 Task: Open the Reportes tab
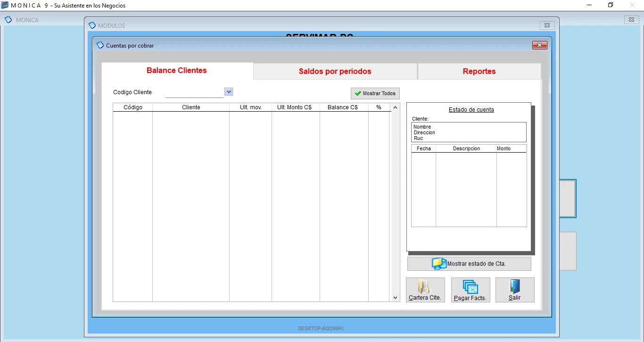click(x=479, y=71)
